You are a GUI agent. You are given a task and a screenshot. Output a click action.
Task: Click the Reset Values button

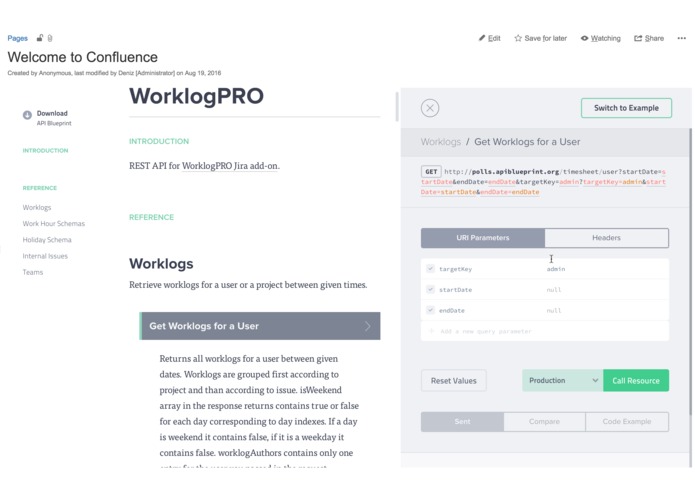click(x=453, y=381)
